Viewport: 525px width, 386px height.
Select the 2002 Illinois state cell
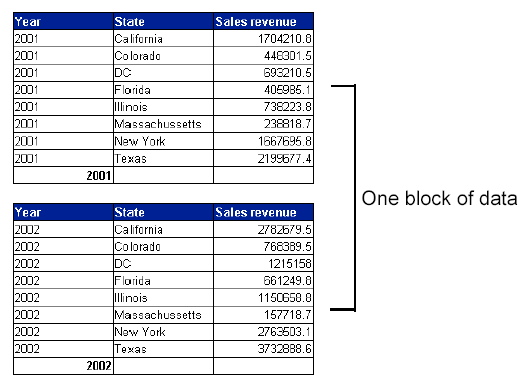pyautogui.click(x=163, y=298)
